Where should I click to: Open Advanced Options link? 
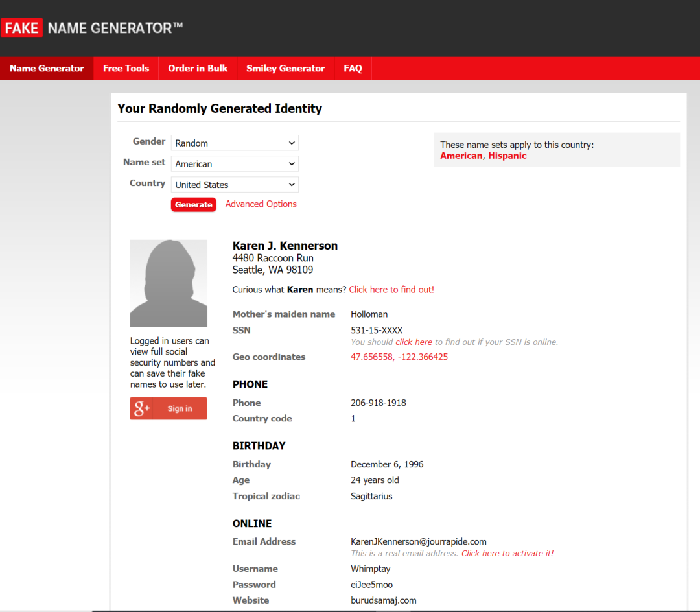(x=261, y=204)
